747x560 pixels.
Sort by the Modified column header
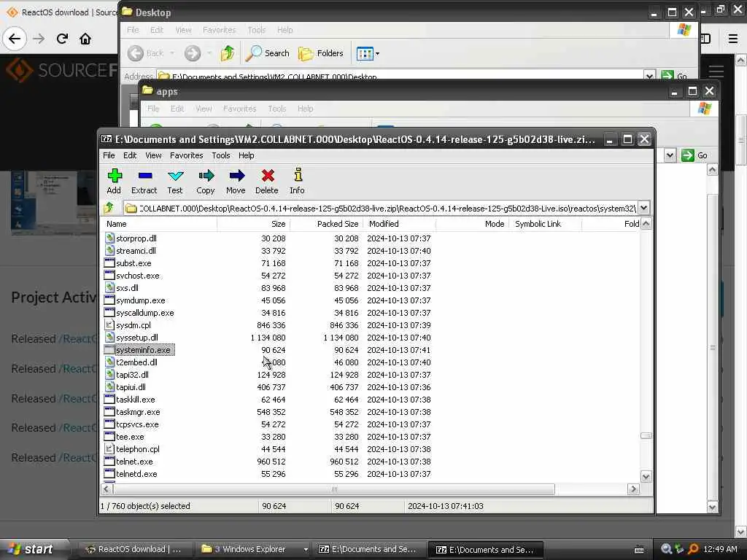pyautogui.click(x=399, y=224)
